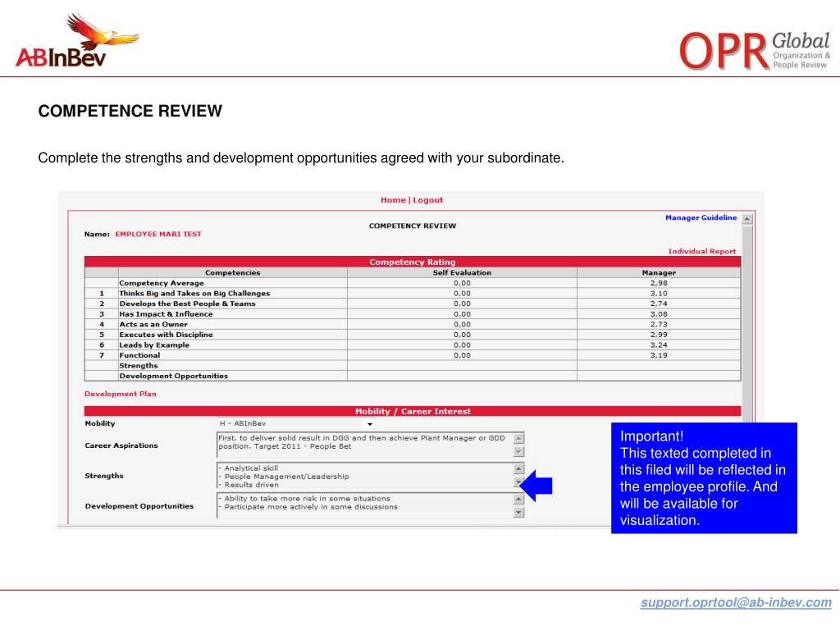Click the Development Opportunities box scroll-up arrow

point(518,499)
